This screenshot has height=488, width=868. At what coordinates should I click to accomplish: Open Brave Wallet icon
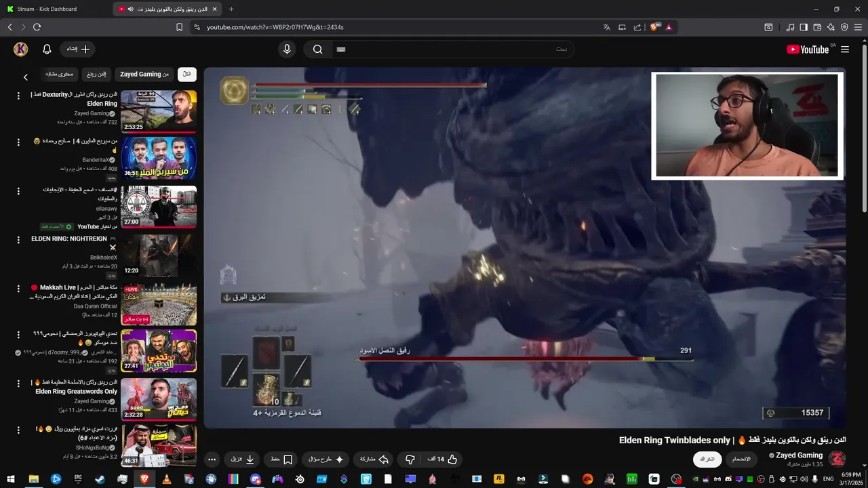817,27
